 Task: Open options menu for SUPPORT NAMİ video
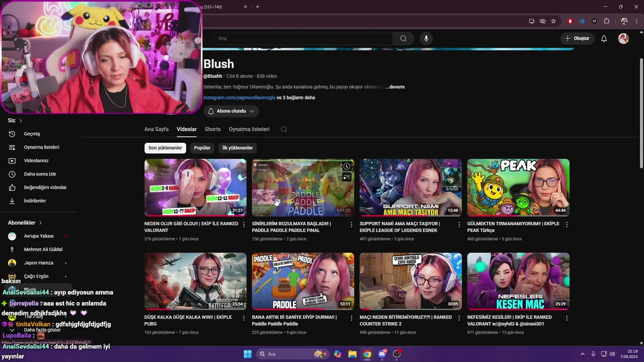(459, 225)
